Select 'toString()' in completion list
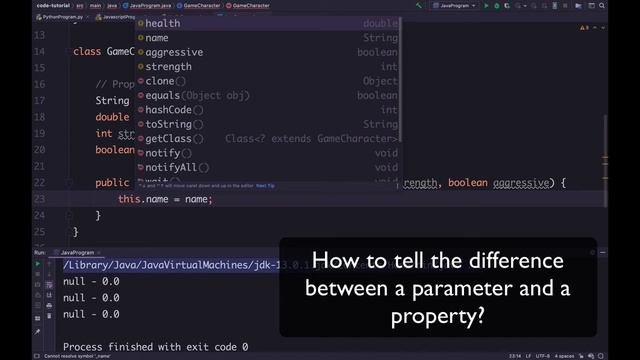The height and width of the screenshot is (360, 640). (268, 124)
